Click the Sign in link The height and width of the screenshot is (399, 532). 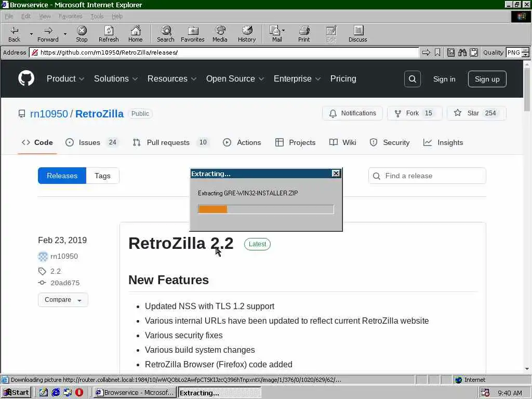point(444,79)
